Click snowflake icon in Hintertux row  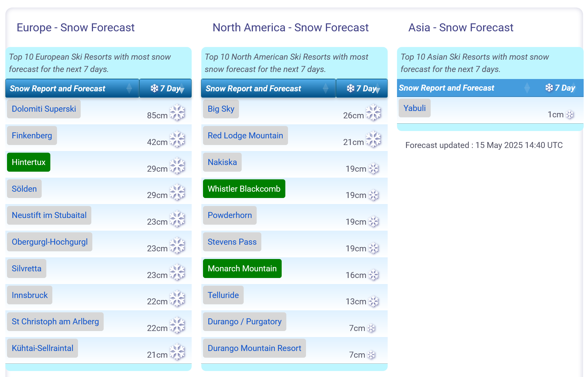tap(177, 166)
